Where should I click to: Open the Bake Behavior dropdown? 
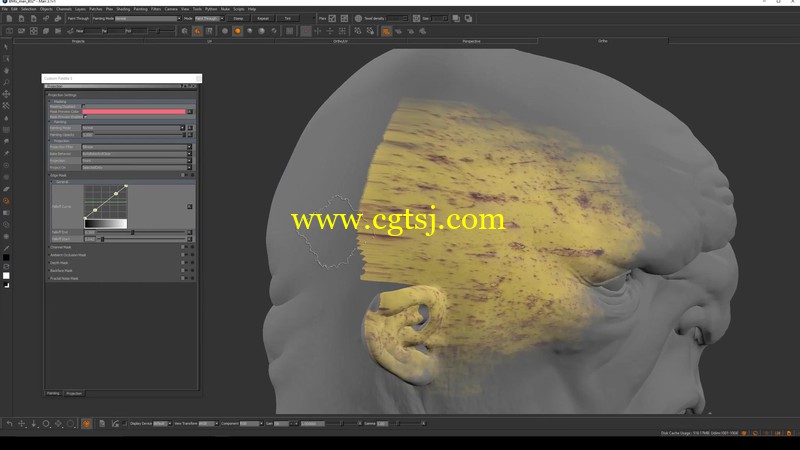[137, 154]
